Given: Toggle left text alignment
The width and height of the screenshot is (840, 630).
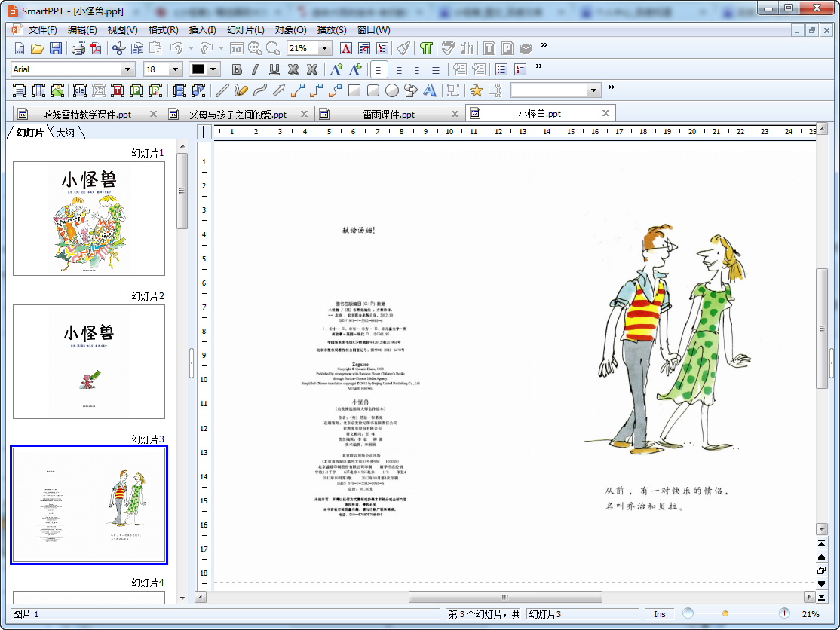Looking at the screenshot, I should coord(379,69).
